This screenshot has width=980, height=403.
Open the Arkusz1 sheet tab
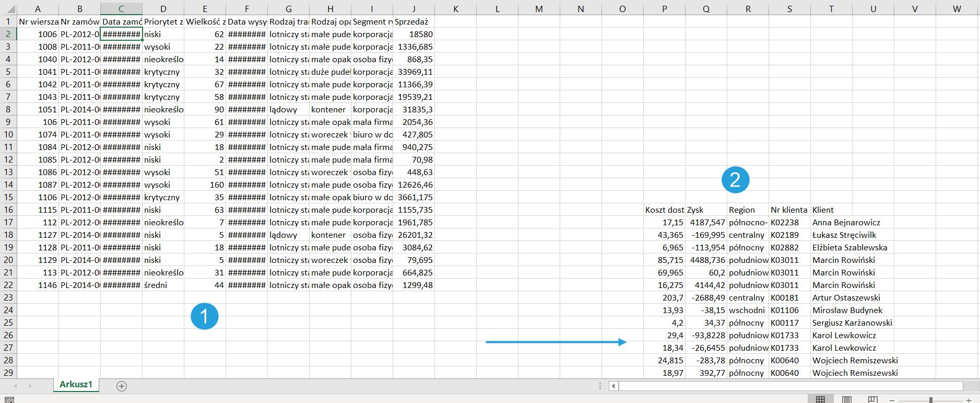pyautogui.click(x=76, y=385)
